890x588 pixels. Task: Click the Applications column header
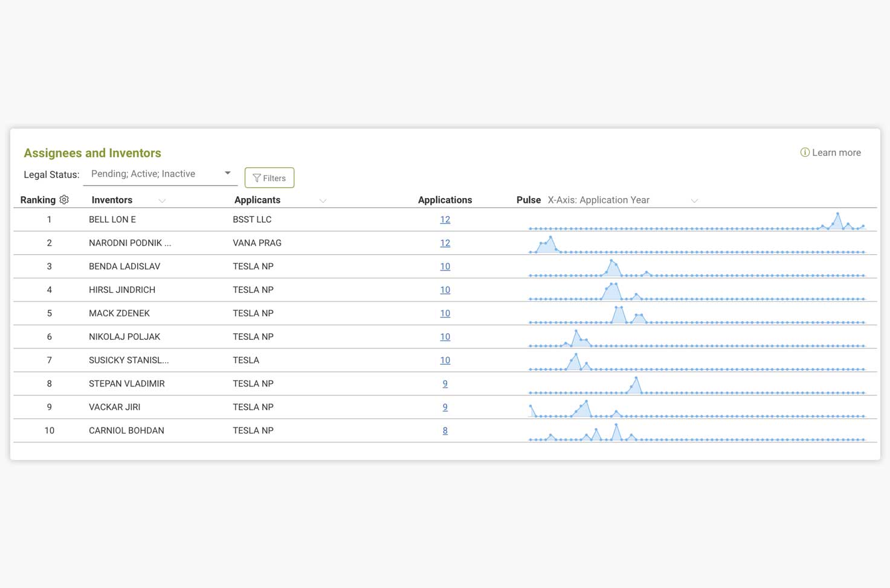pos(445,200)
